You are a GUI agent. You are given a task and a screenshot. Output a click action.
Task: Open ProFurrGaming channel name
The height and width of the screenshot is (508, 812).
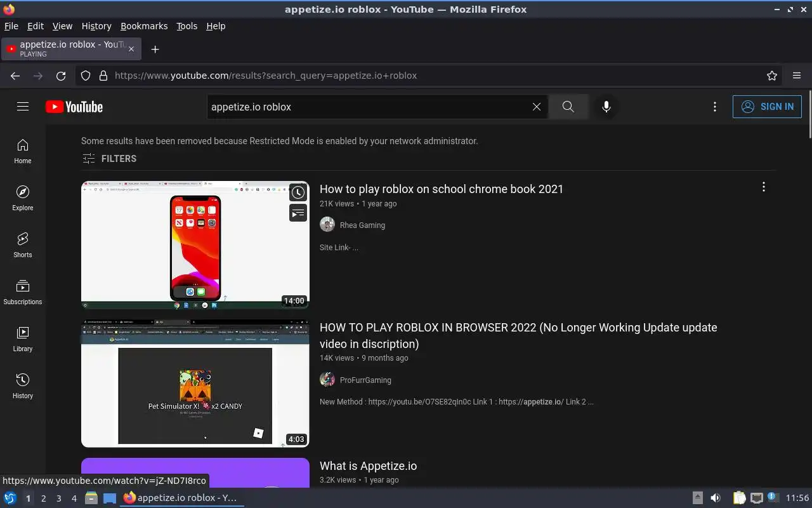pyautogui.click(x=365, y=380)
